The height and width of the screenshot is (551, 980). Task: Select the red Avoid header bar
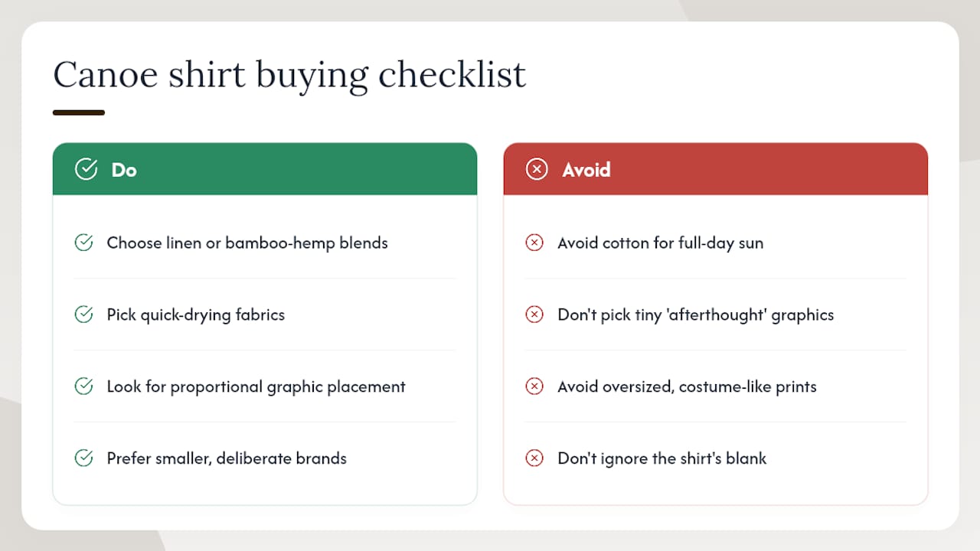(x=716, y=169)
